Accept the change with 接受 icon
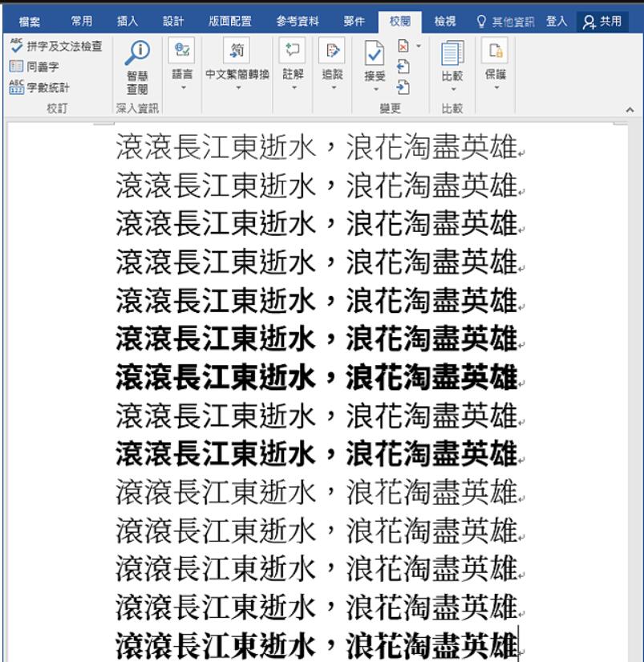The height and width of the screenshot is (662, 644). coord(375,54)
